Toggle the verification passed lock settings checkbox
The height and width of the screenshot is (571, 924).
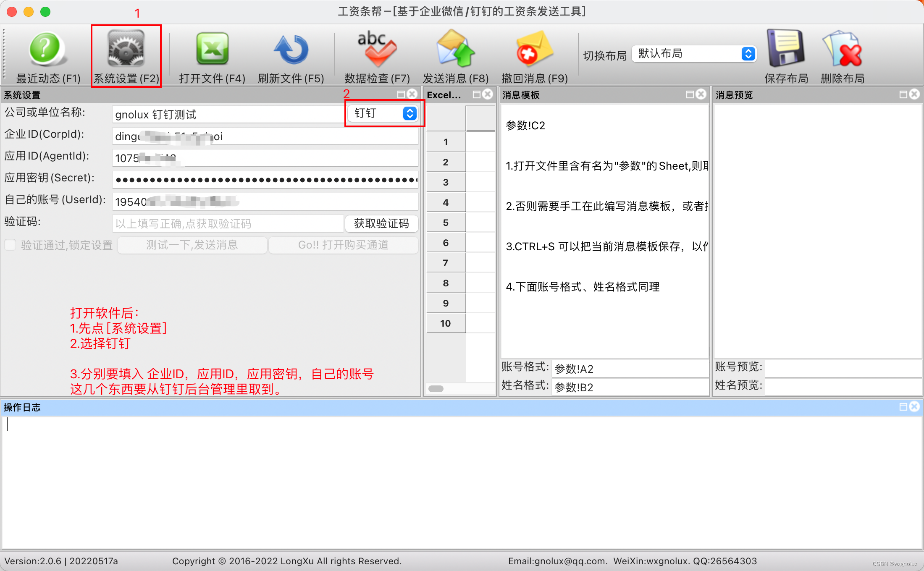(x=10, y=245)
